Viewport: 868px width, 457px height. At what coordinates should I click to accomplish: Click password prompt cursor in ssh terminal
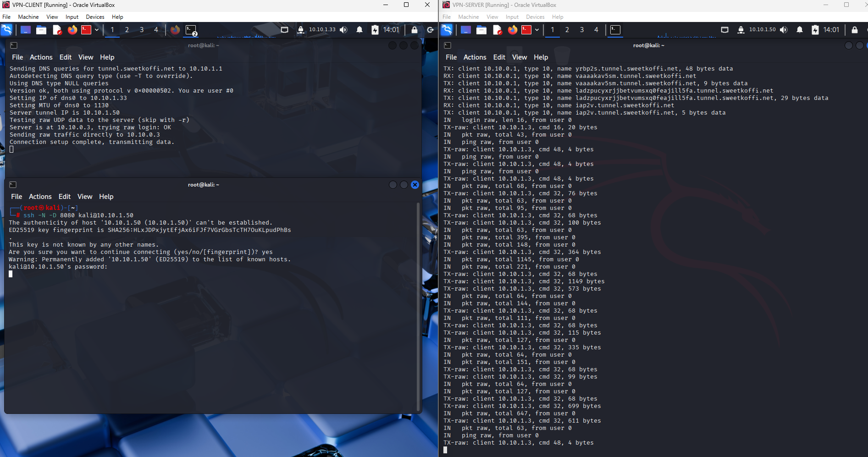pyautogui.click(x=11, y=274)
